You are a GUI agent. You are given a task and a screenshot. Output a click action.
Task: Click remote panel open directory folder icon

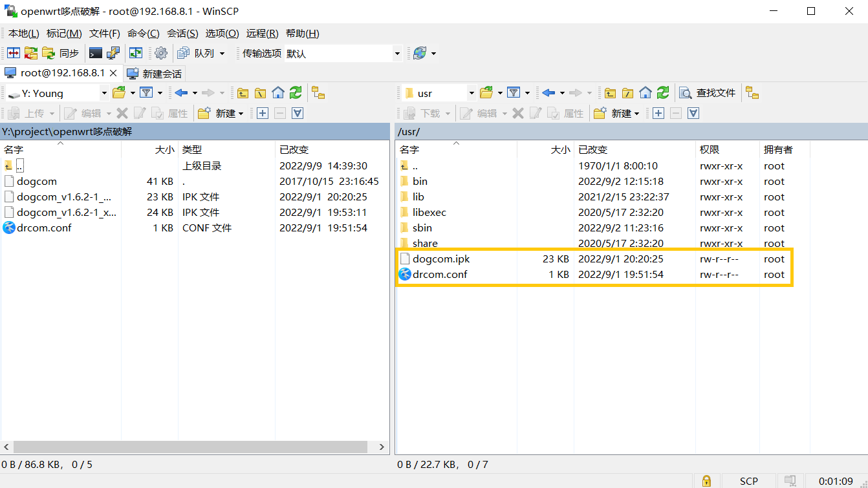point(486,93)
